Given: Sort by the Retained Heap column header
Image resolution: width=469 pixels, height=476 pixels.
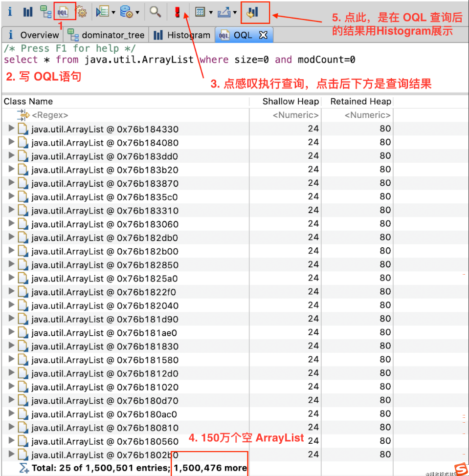Looking at the screenshot, I should pyautogui.click(x=360, y=102).
